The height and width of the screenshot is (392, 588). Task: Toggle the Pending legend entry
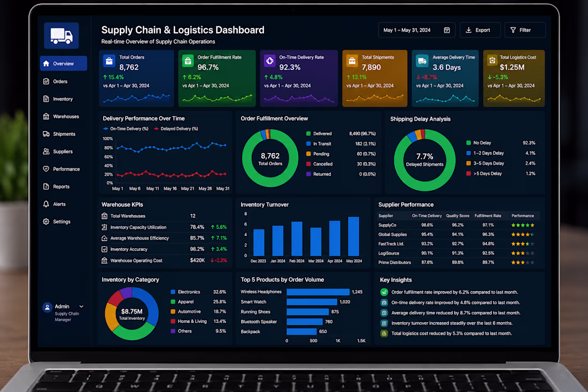click(318, 154)
